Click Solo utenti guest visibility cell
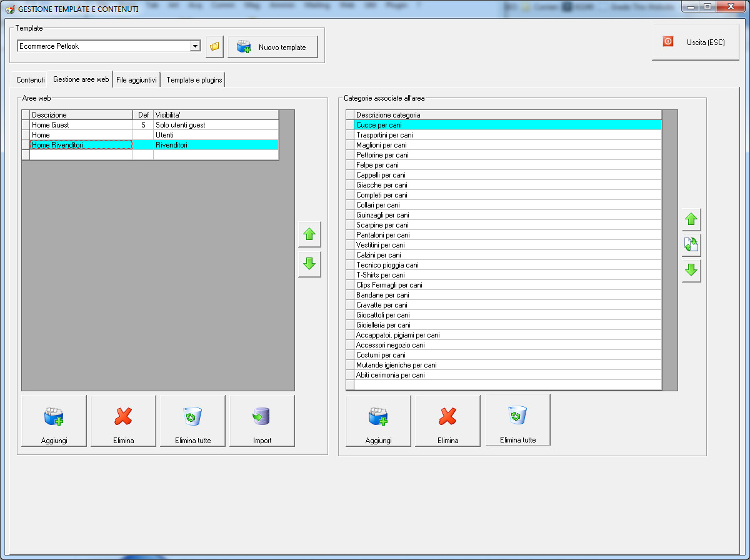Screen dimensions: 750x560 click(216, 125)
